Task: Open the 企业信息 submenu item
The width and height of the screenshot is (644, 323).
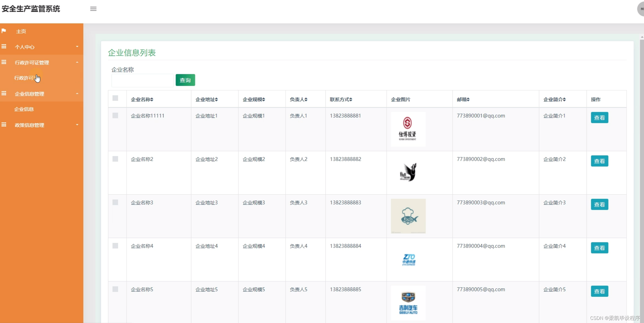Action: click(24, 109)
